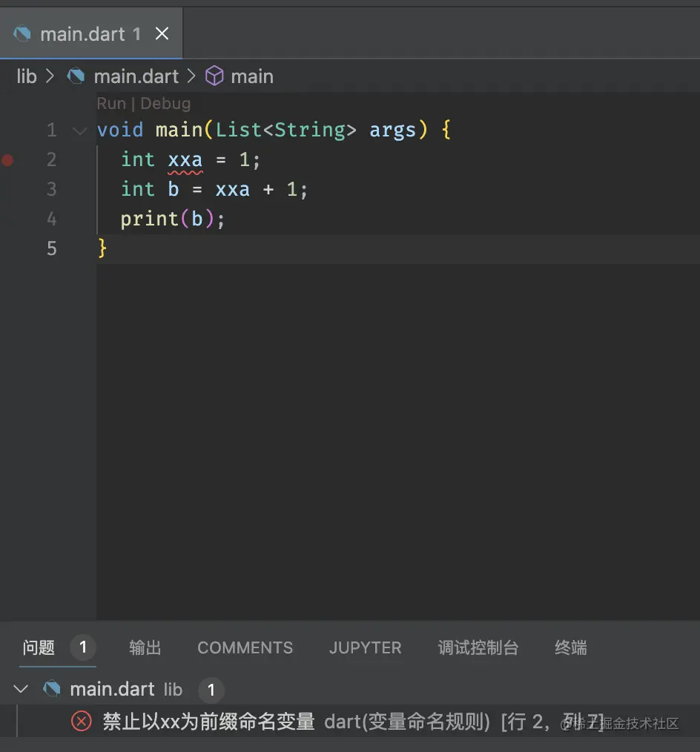Collapse the main.dart problems group

pos(21,689)
